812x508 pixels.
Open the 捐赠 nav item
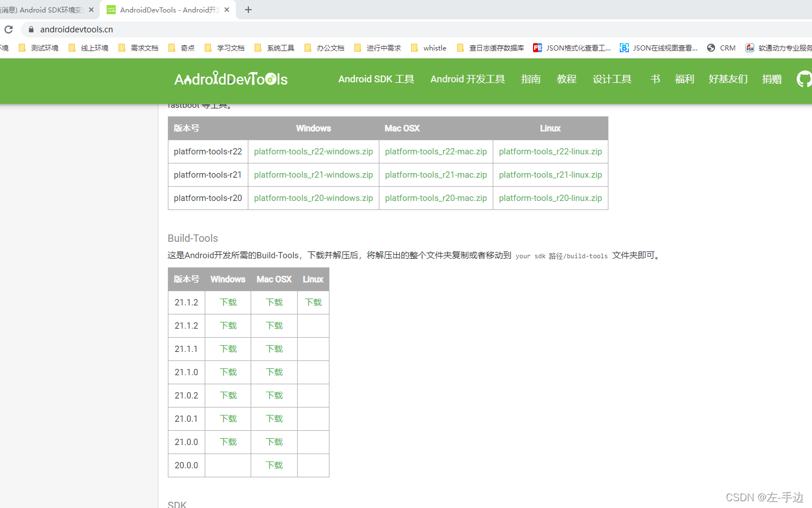(772, 79)
